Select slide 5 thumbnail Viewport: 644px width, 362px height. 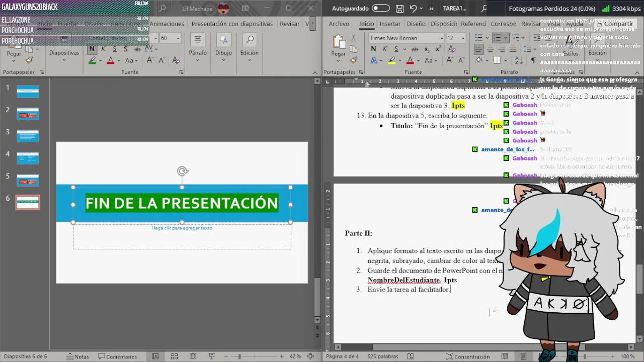(28, 180)
